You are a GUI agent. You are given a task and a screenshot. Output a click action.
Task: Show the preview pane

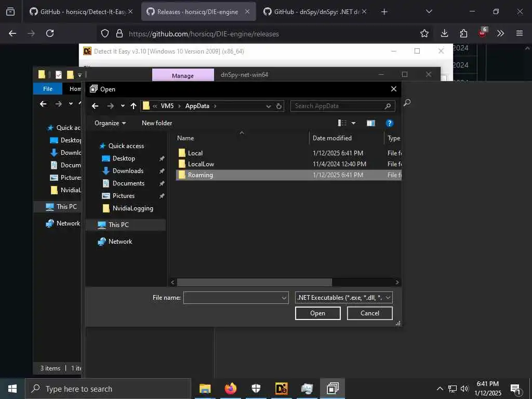(x=371, y=123)
